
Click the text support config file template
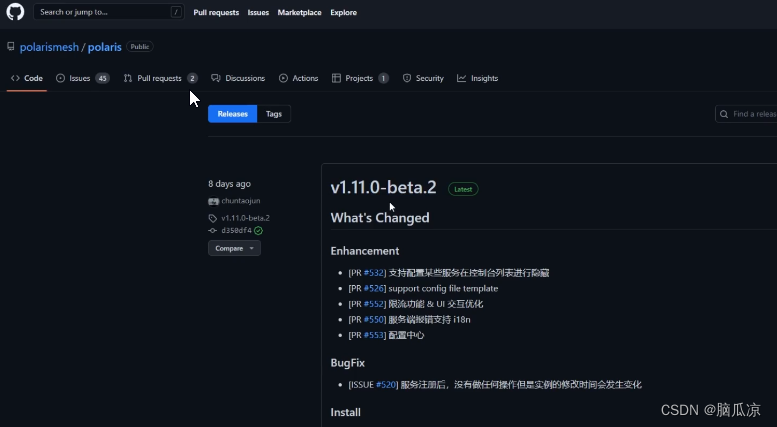click(x=444, y=288)
